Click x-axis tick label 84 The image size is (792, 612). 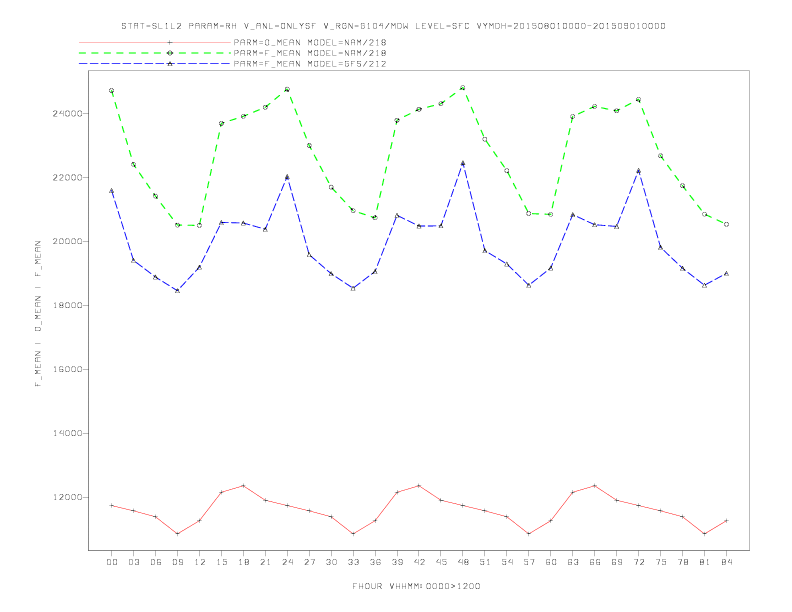tap(726, 562)
